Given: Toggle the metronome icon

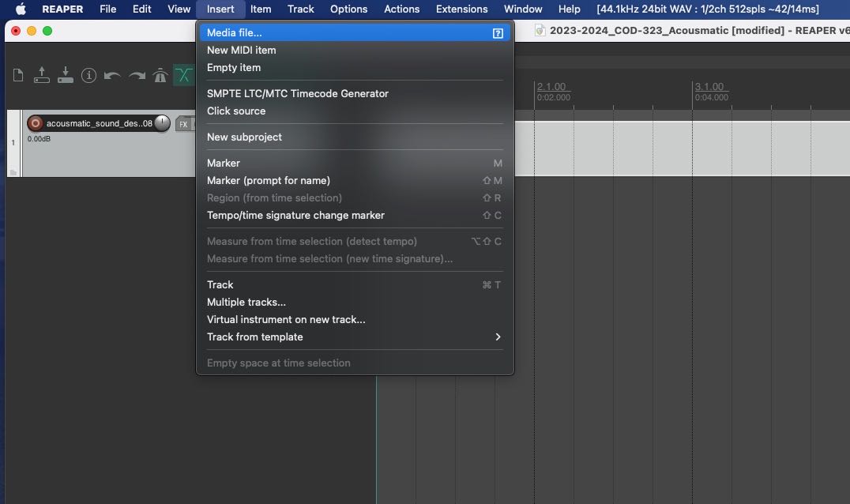Looking at the screenshot, I should click(160, 76).
